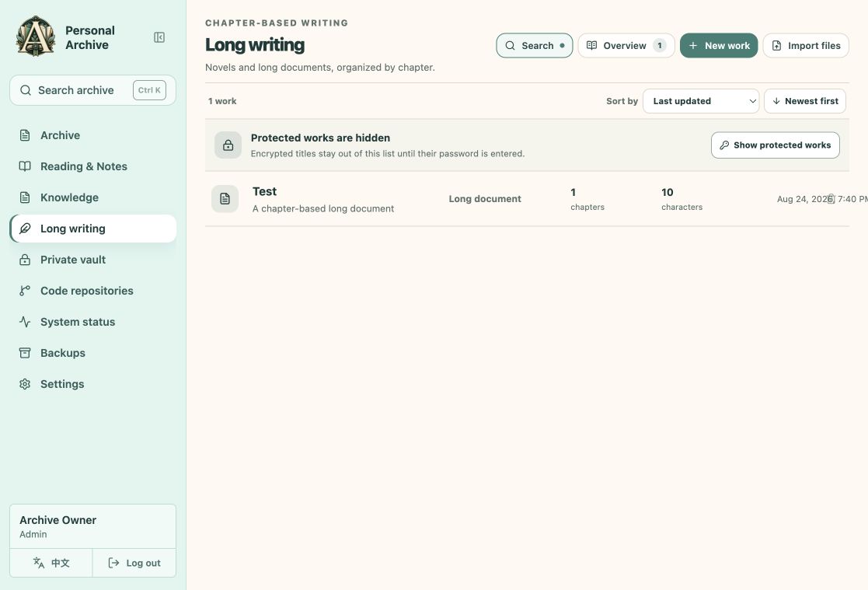Click the small icon next to the Aug 24 date
Screen dimensions: 868x590
tap(831, 199)
